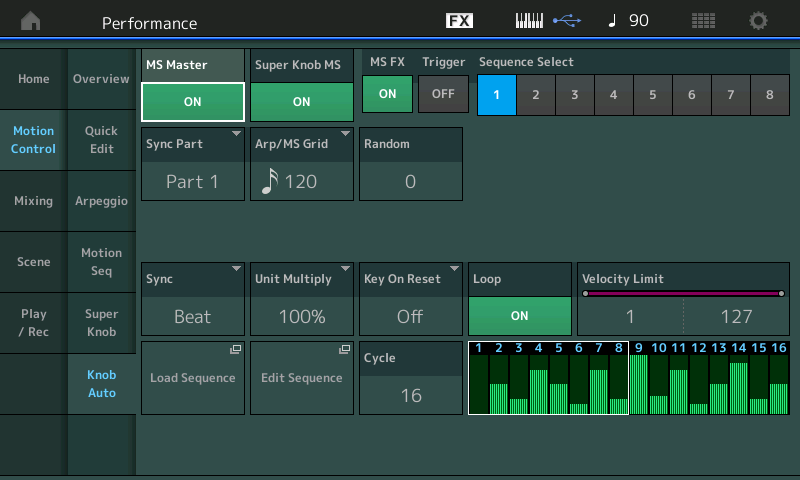Screen dimensions: 800x480
Task: Open the Arpeggio sub-tab
Action: pyautogui.click(x=102, y=201)
